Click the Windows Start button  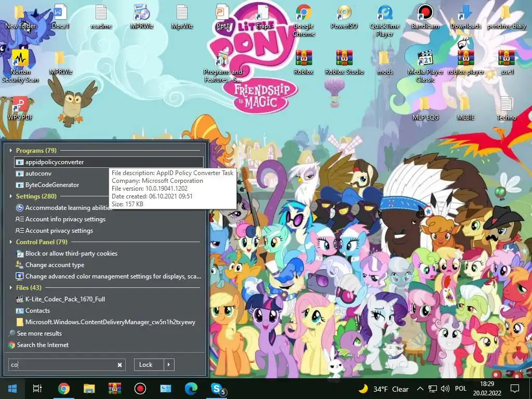coord(12,389)
